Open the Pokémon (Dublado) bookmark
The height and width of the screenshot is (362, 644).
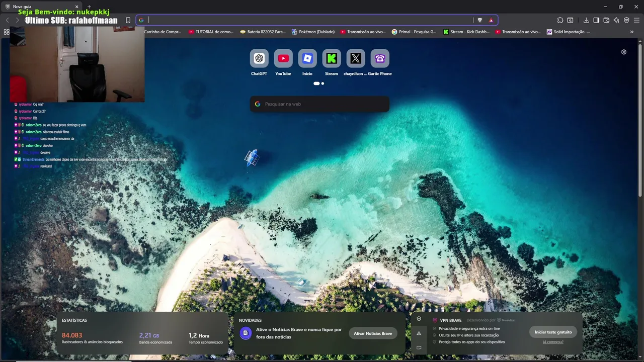[313, 32]
